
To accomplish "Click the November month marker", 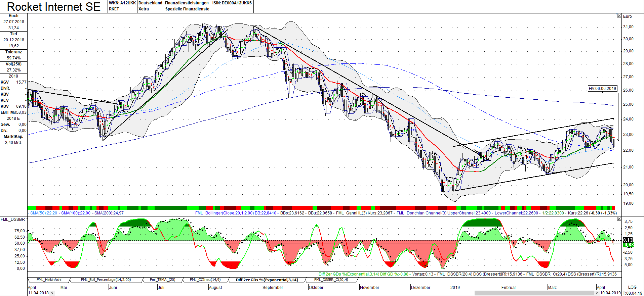I will coord(370,287).
